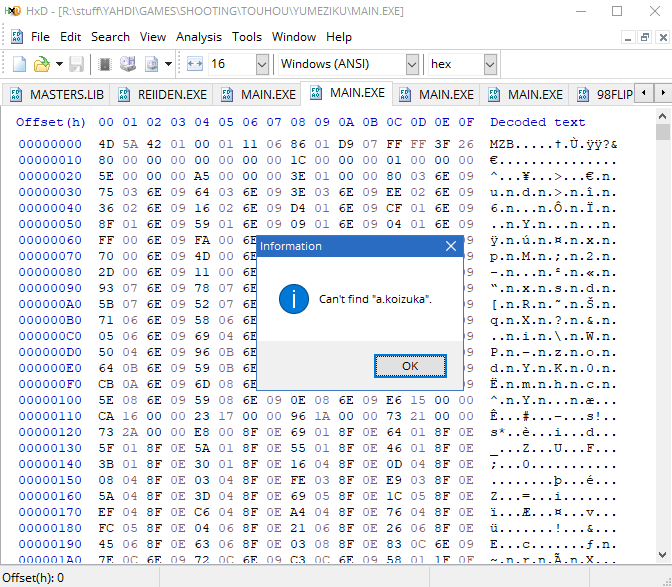Image resolution: width=672 pixels, height=587 pixels.
Task: Open the hex offset base dropdown
Action: coord(490,65)
